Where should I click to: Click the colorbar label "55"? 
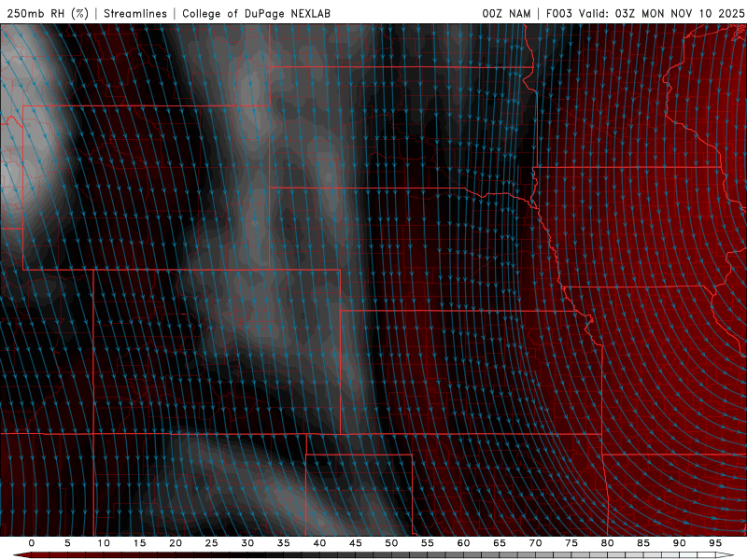[428, 543]
